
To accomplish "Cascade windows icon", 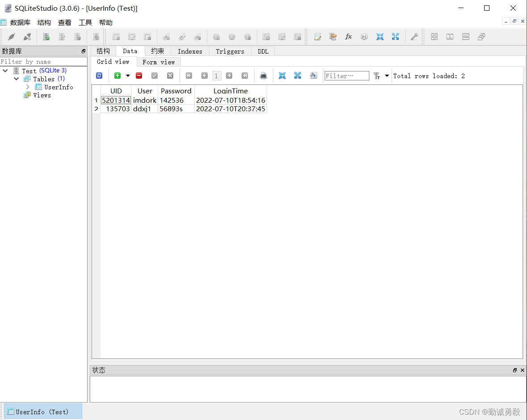I will pyautogui.click(x=481, y=37).
